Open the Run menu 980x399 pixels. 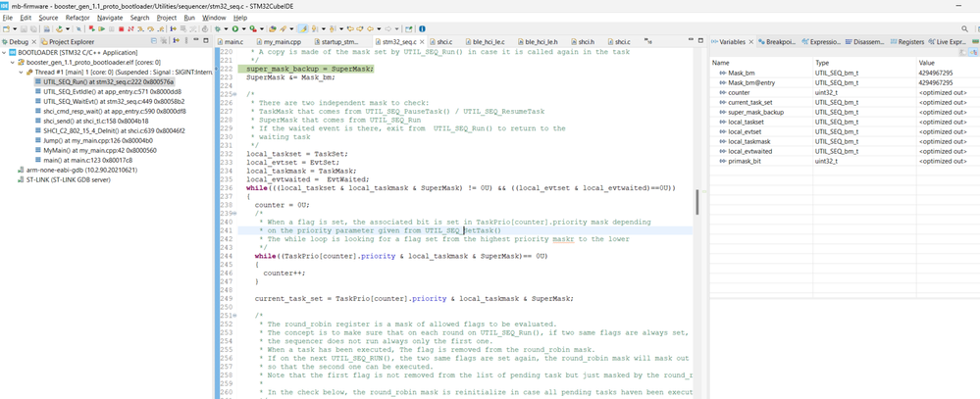189,18
